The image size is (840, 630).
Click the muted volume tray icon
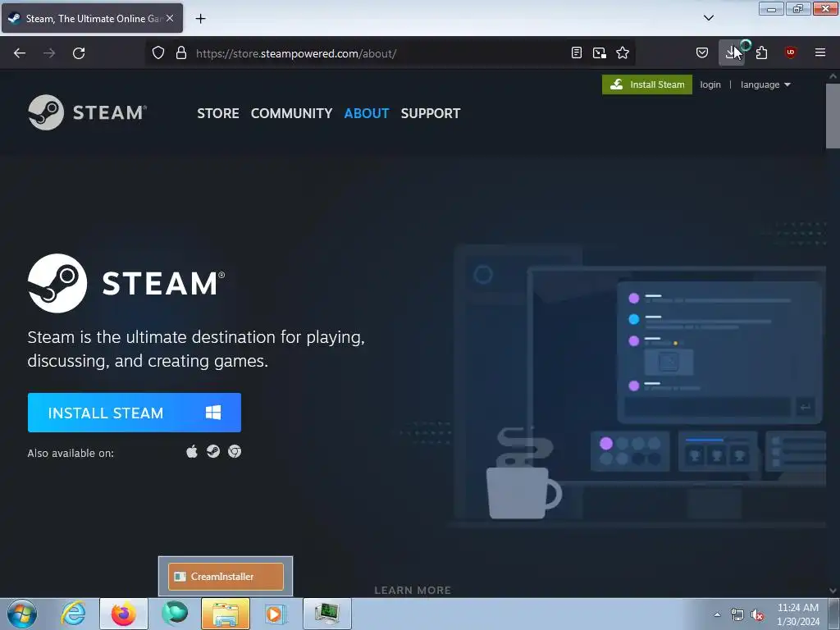coord(757,615)
